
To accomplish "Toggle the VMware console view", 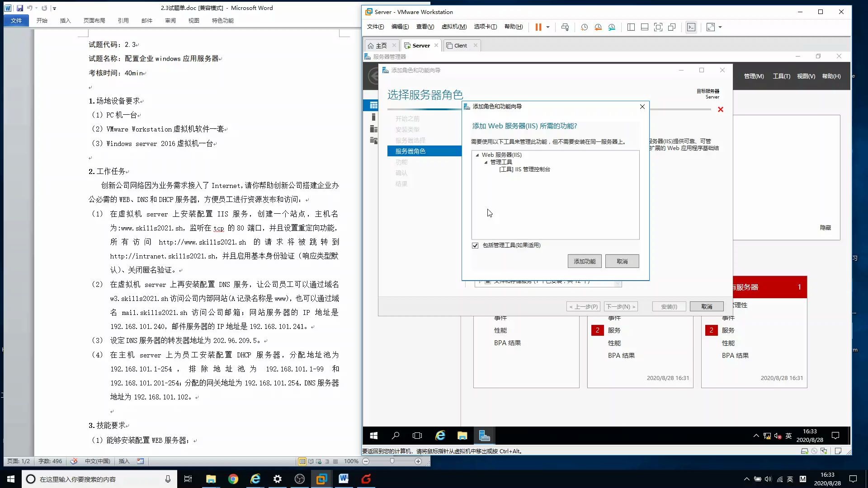I will pos(691,27).
